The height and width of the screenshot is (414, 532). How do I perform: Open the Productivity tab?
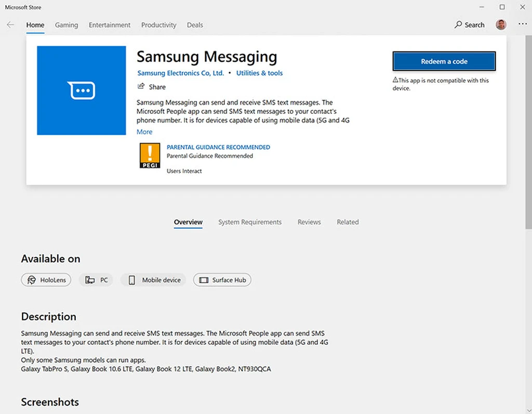pyautogui.click(x=159, y=25)
